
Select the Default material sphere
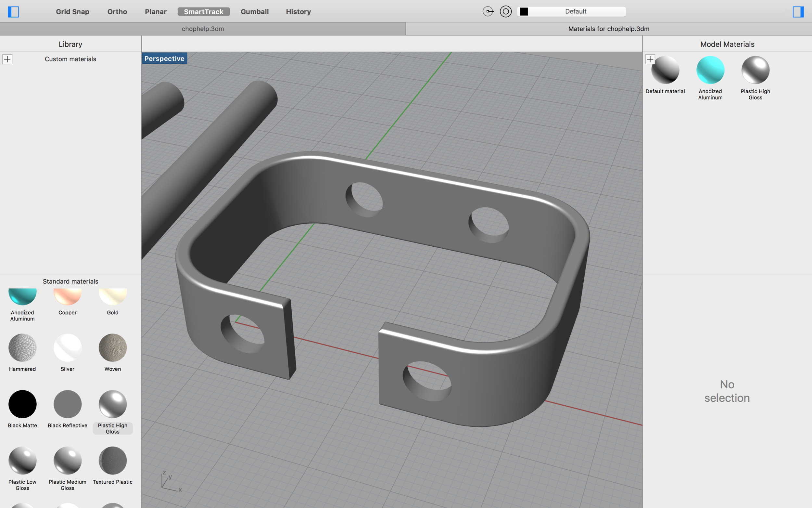click(665, 70)
